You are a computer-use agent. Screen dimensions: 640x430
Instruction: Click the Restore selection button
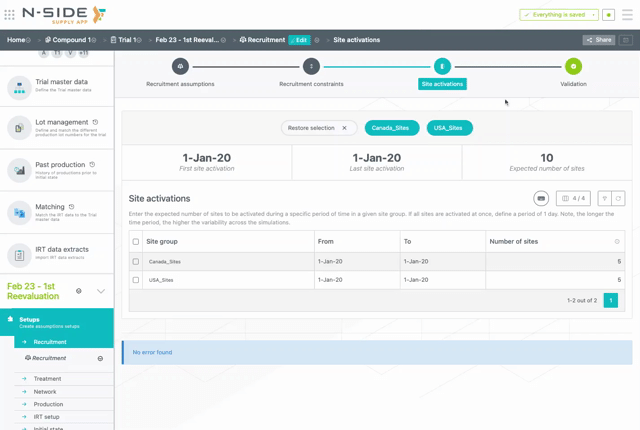click(318, 128)
